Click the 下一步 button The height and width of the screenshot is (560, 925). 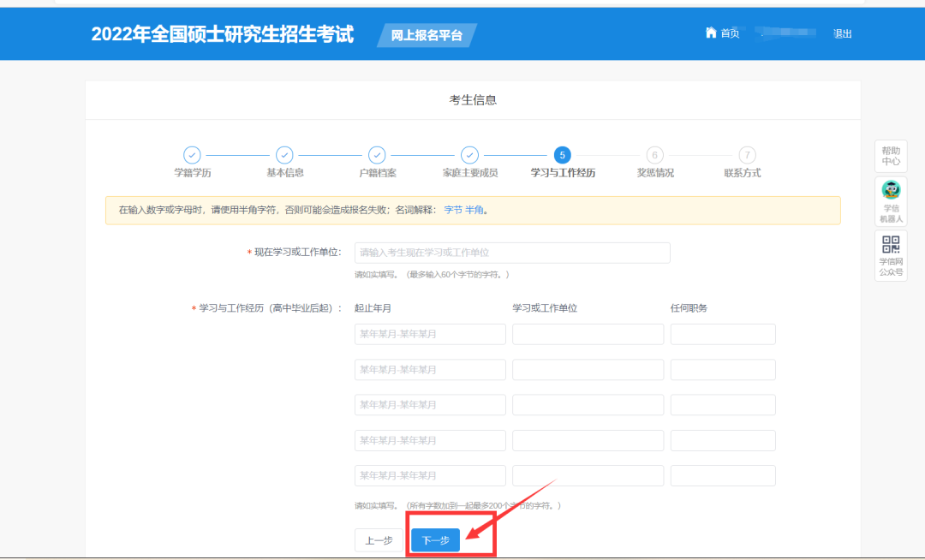(435, 540)
